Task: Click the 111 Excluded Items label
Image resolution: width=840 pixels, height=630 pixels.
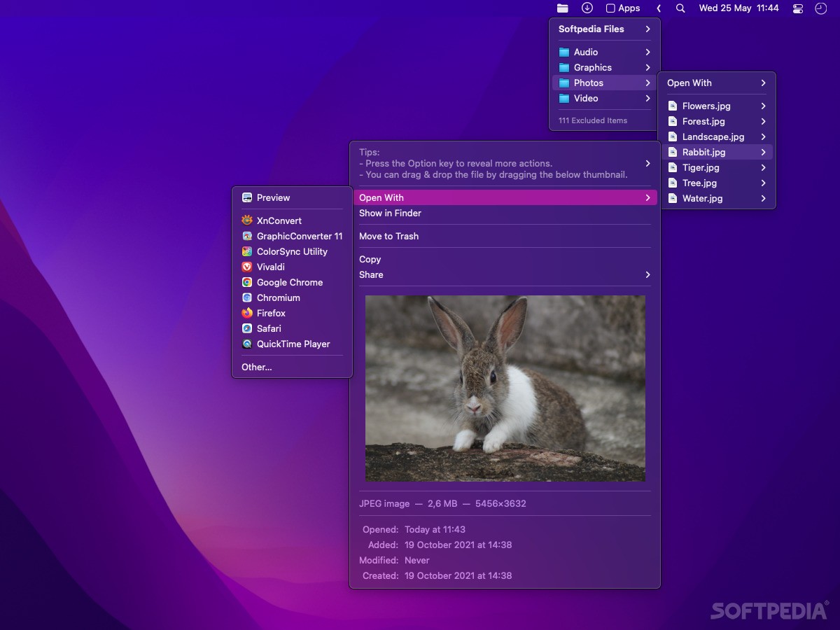Action: pos(591,120)
